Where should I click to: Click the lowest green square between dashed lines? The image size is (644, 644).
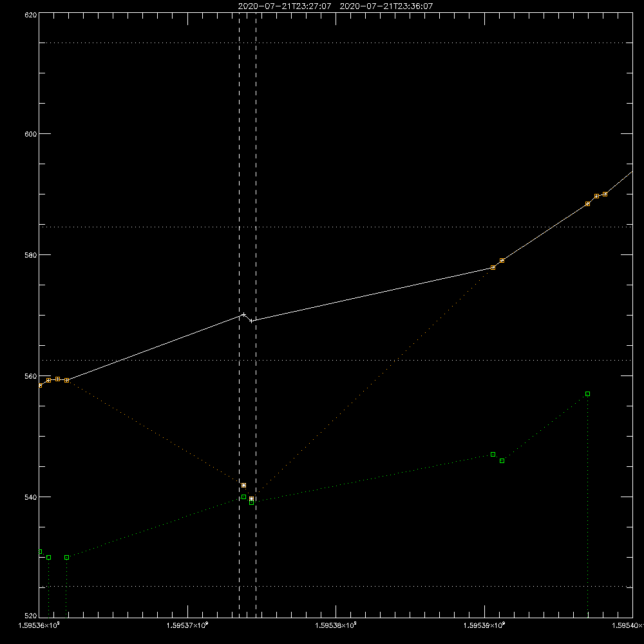251,503
